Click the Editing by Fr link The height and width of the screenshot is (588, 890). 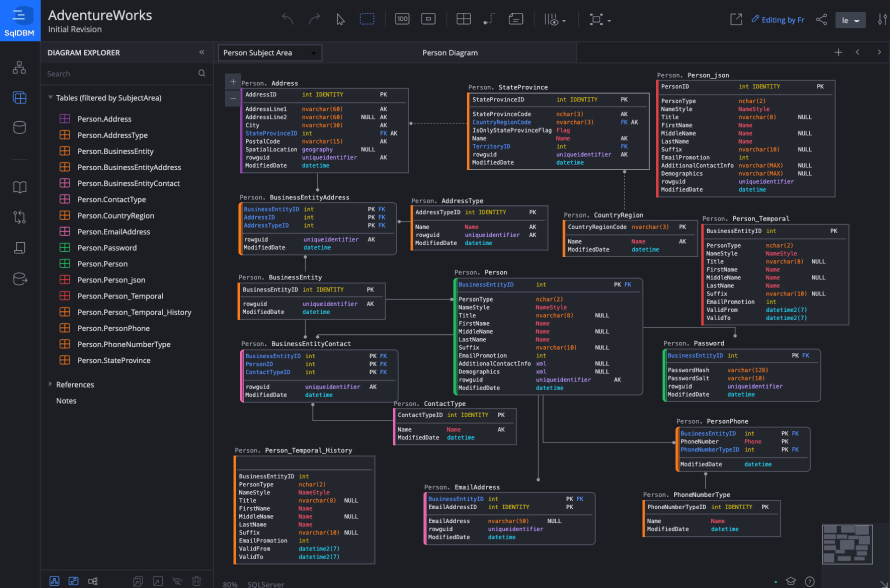pos(778,19)
